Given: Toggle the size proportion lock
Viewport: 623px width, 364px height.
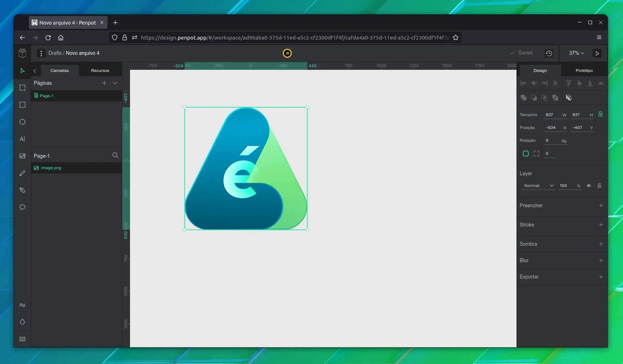Looking at the screenshot, I should coord(601,114).
